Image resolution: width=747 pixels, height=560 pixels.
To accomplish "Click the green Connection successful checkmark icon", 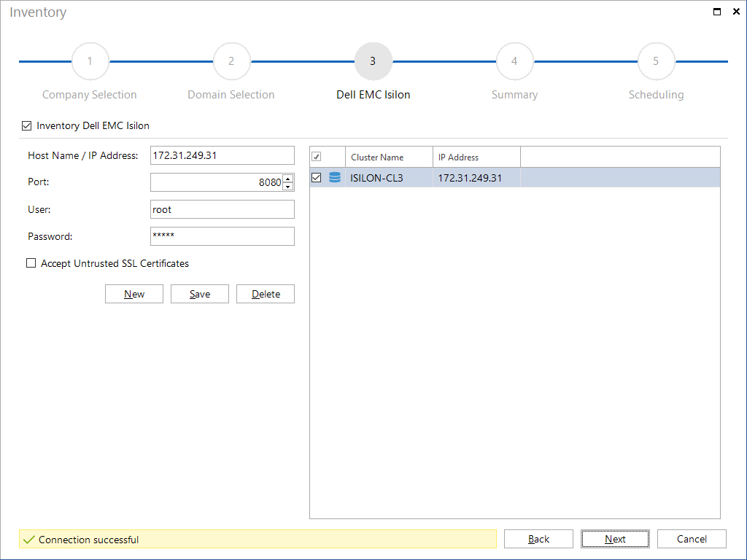I will pyautogui.click(x=29, y=540).
